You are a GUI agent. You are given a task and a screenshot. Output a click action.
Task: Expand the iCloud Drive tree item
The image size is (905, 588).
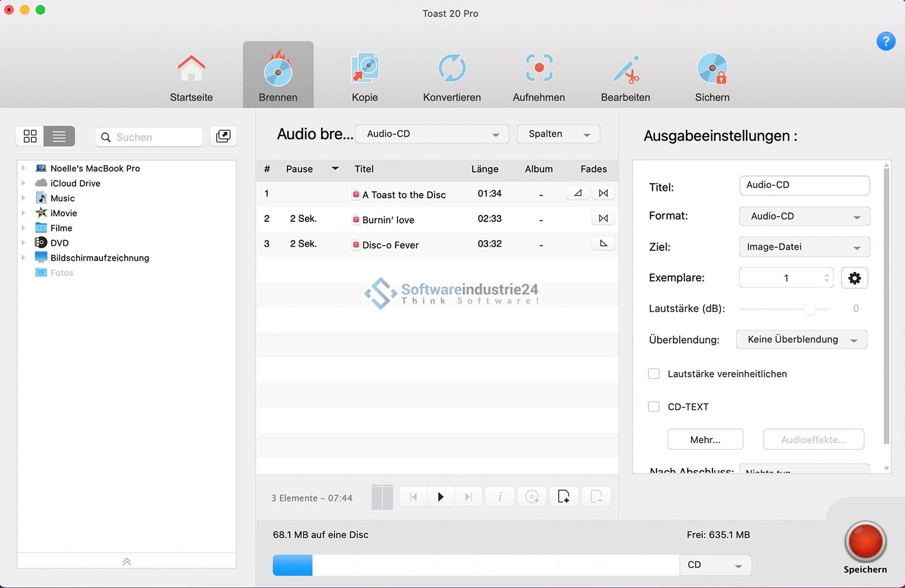pyautogui.click(x=24, y=183)
